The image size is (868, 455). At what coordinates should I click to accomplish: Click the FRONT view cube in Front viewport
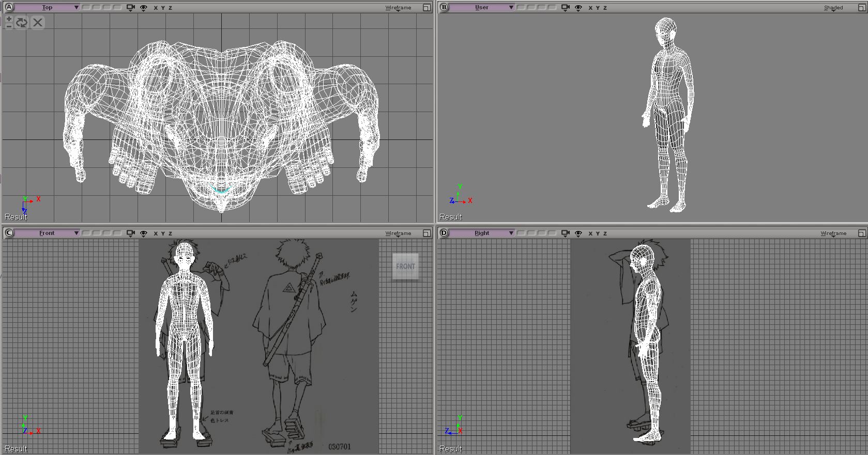pos(405,266)
